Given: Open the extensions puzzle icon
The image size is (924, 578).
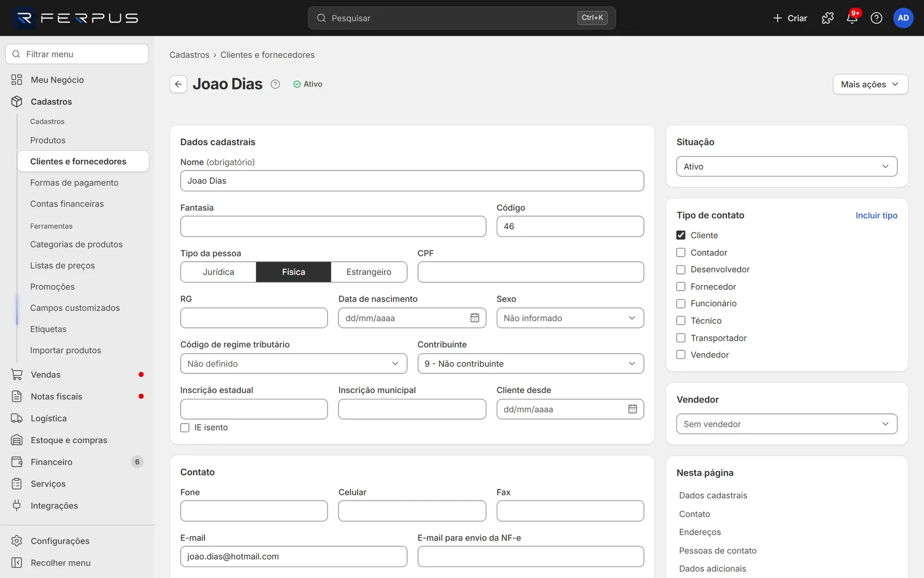Looking at the screenshot, I should pos(828,18).
